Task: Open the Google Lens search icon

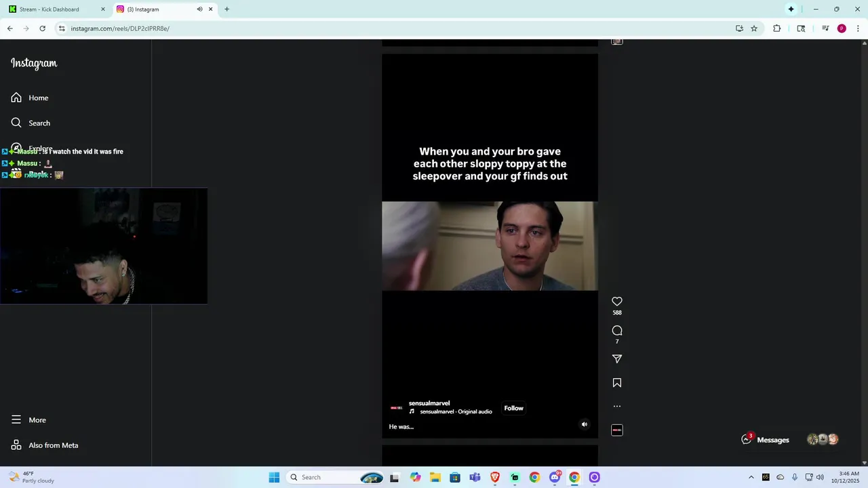Action: pos(801,28)
